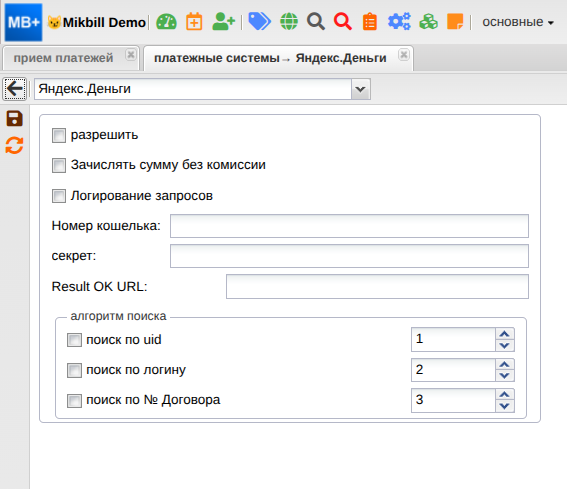Click the Номер кошелька label
This screenshot has height=489, width=567.
(106, 226)
